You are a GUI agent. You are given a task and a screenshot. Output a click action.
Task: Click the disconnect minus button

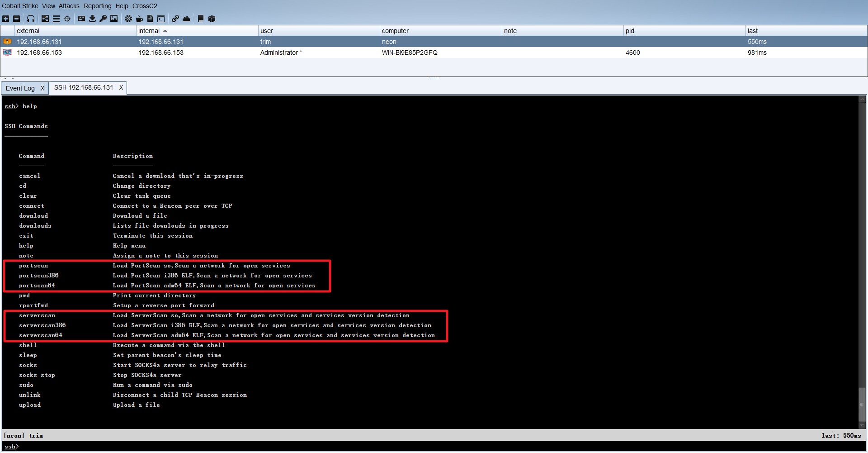pyautogui.click(x=17, y=19)
